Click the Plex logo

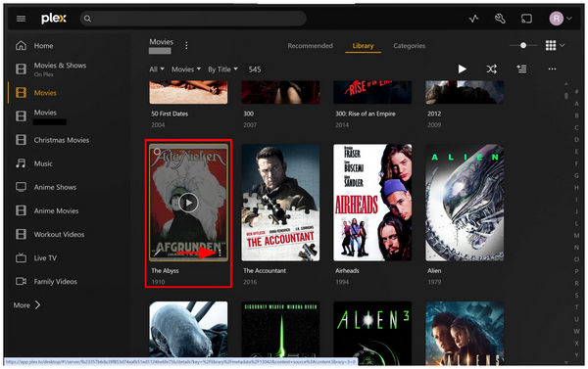(54, 18)
